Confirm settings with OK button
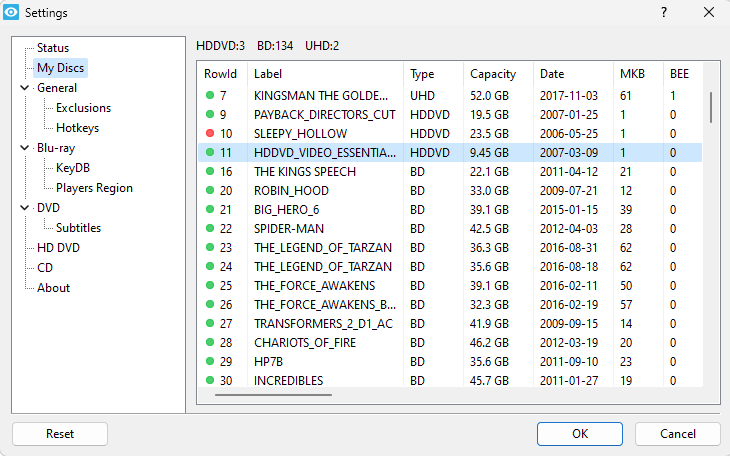 pos(579,434)
